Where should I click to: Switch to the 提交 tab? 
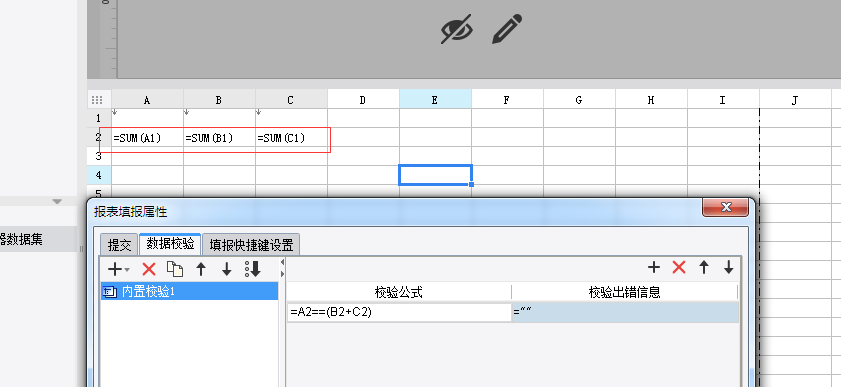[x=120, y=245]
